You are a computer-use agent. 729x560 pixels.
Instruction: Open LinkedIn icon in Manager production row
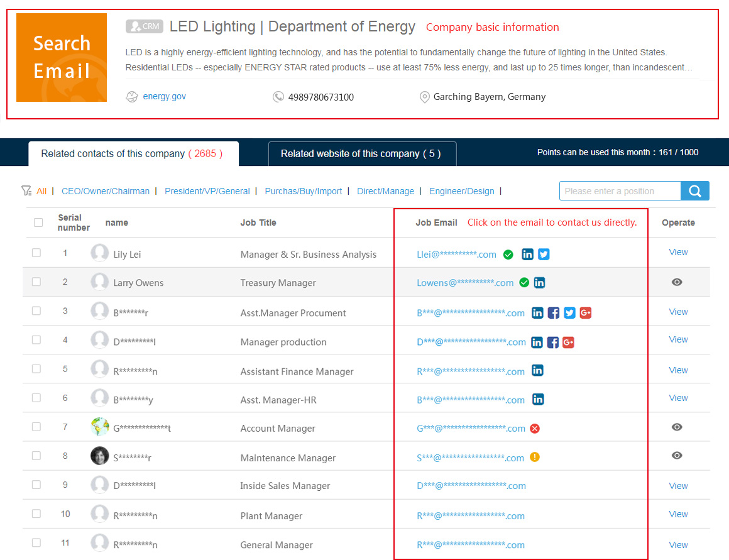click(537, 343)
